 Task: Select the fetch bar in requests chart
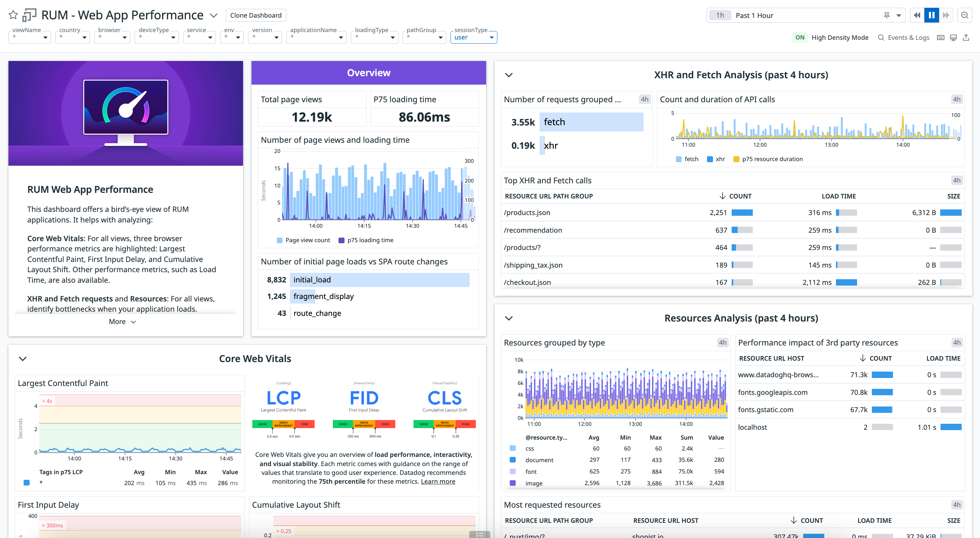(591, 122)
